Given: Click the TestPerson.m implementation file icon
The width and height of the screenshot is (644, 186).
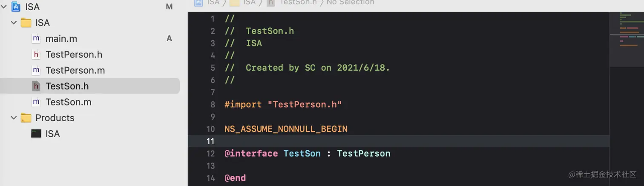Looking at the screenshot, I should coord(36,70).
